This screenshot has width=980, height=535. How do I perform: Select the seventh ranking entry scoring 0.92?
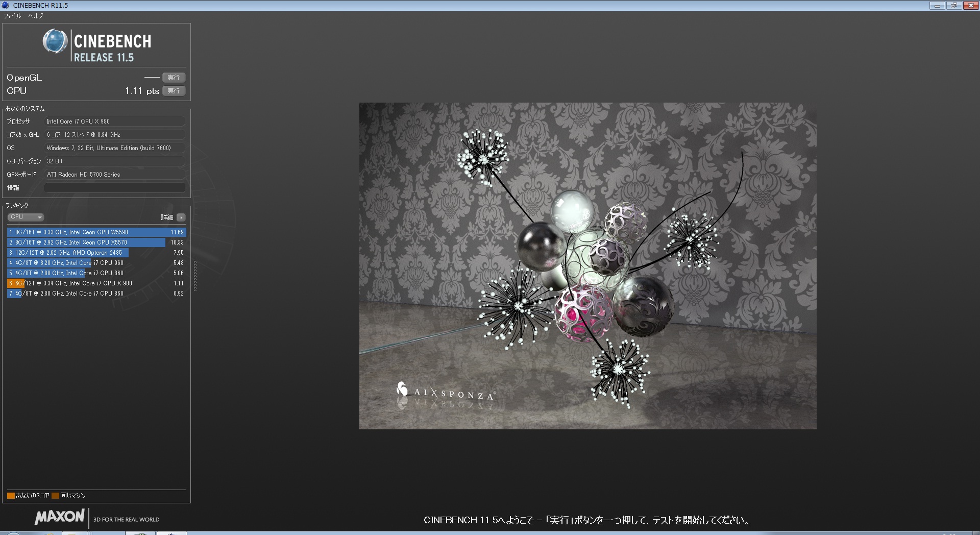pyautogui.click(x=96, y=294)
